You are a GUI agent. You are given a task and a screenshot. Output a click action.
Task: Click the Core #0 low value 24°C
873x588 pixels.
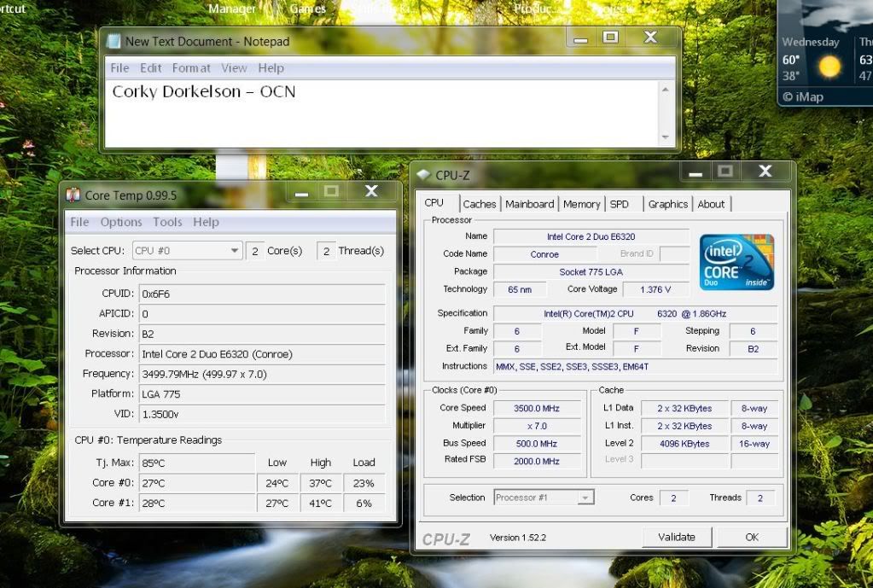click(x=277, y=483)
